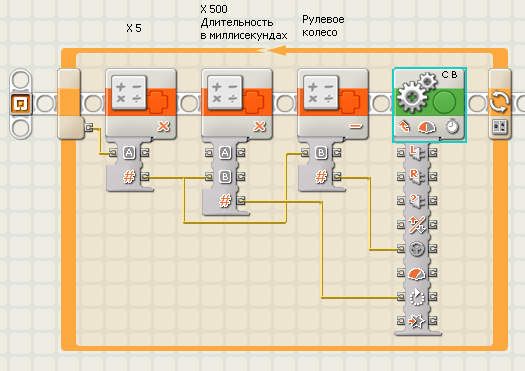Viewport: 525px width, 371px height.
Task: Click the Steering data plug on Move block
Action: pyautogui.click(x=401, y=249)
